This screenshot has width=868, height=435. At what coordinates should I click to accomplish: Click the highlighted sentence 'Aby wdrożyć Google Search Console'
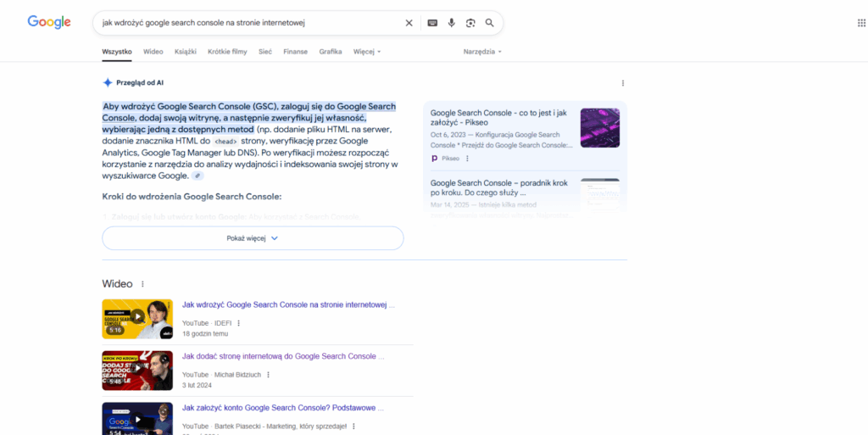(249, 118)
